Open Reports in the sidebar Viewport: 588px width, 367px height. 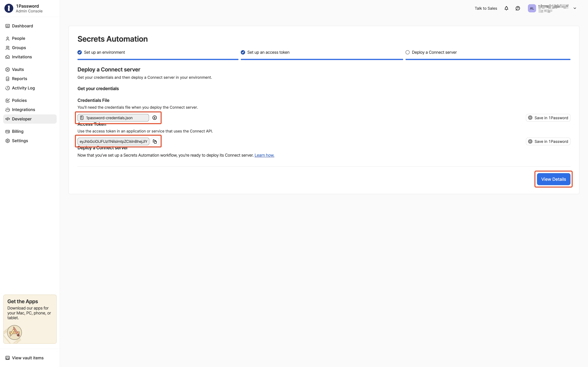pyautogui.click(x=30, y=79)
